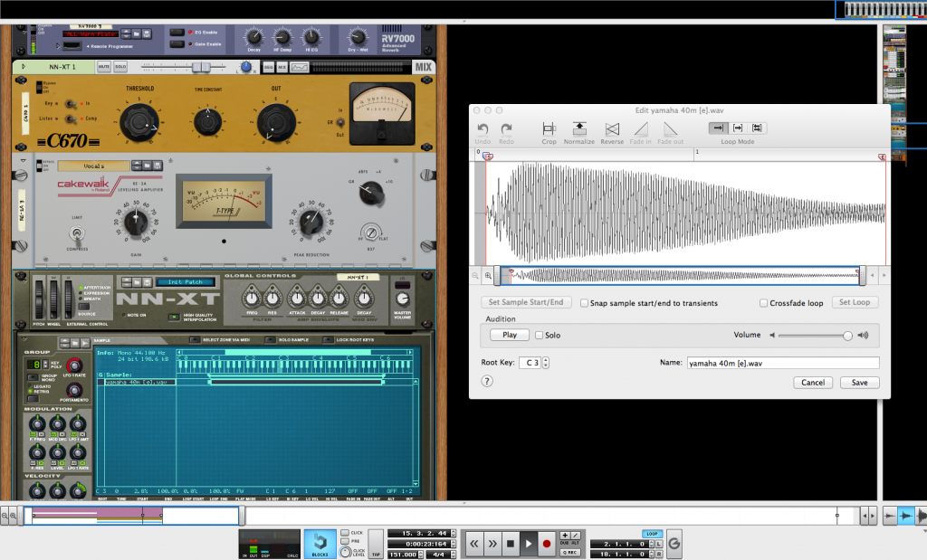
Task: Zoom out on waveform overview
Action: (x=475, y=275)
